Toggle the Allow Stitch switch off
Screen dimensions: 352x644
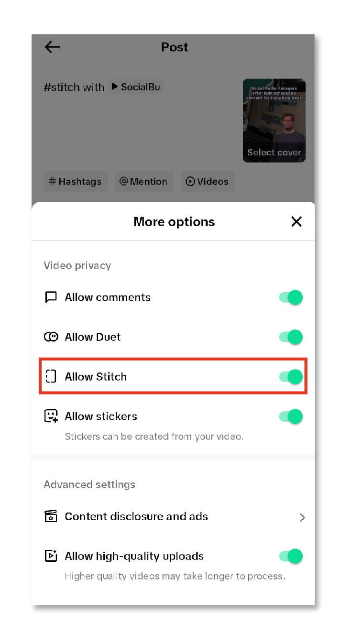coord(291,377)
